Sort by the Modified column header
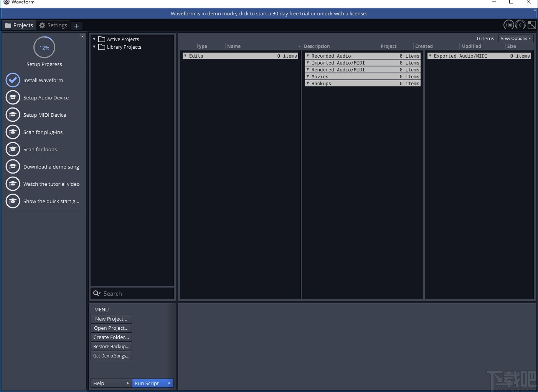This screenshot has width=538, height=392. 471,46
